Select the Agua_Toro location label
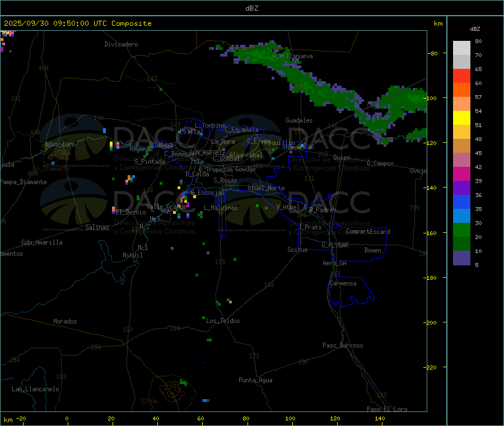Screen dimensions: 504x426 (60, 144)
